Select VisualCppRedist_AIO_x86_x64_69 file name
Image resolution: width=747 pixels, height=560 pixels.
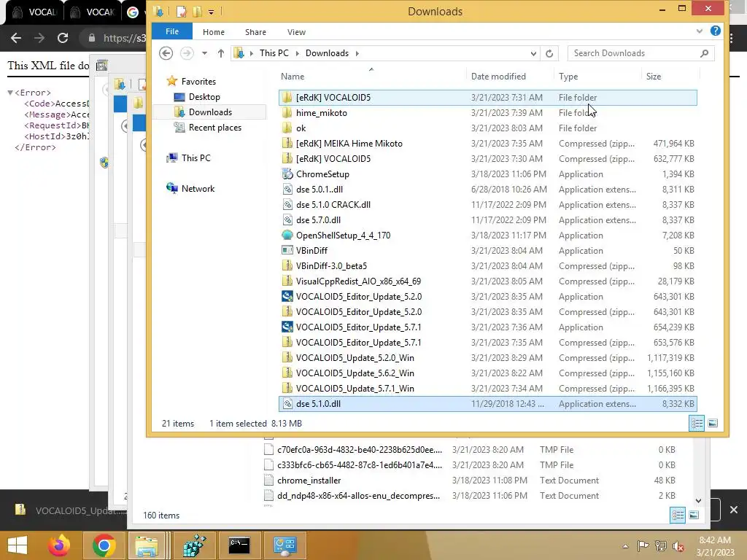click(x=358, y=281)
